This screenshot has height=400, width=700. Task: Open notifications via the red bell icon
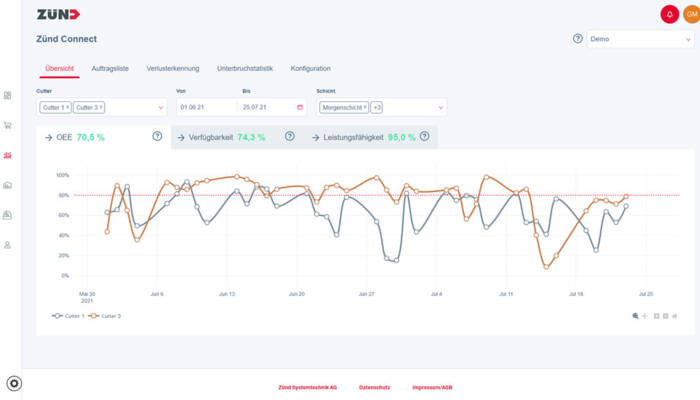click(669, 14)
